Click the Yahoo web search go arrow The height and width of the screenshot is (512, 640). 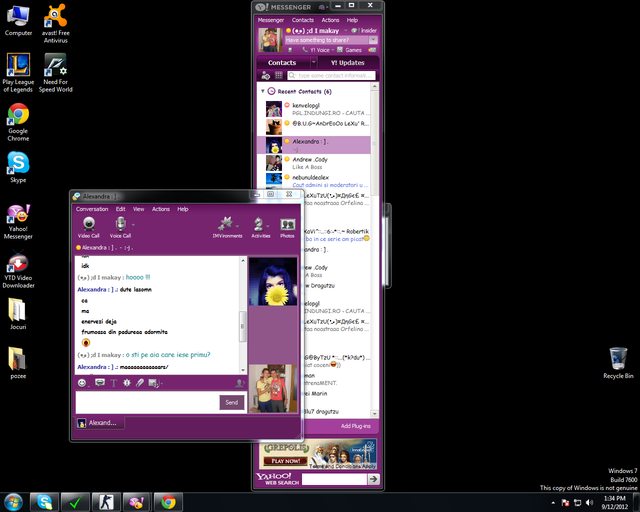(x=373, y=479)
